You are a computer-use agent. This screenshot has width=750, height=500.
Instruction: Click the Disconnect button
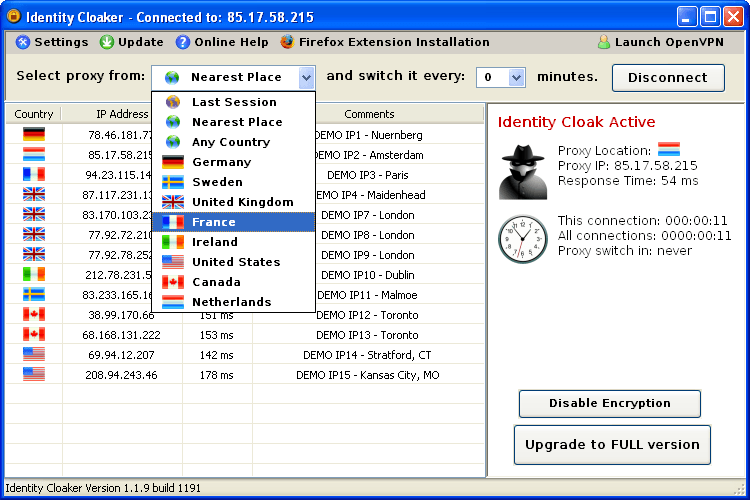coord(668,78)
